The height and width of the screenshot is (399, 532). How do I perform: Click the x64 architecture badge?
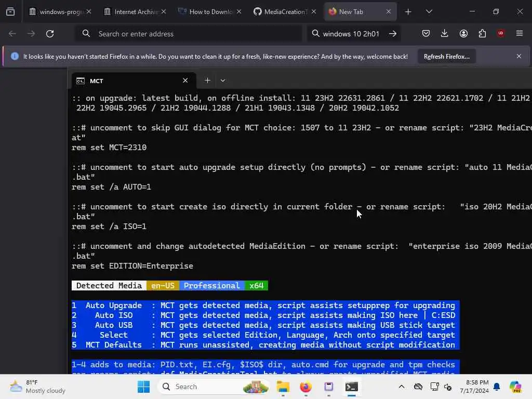[x=256, y=286]
